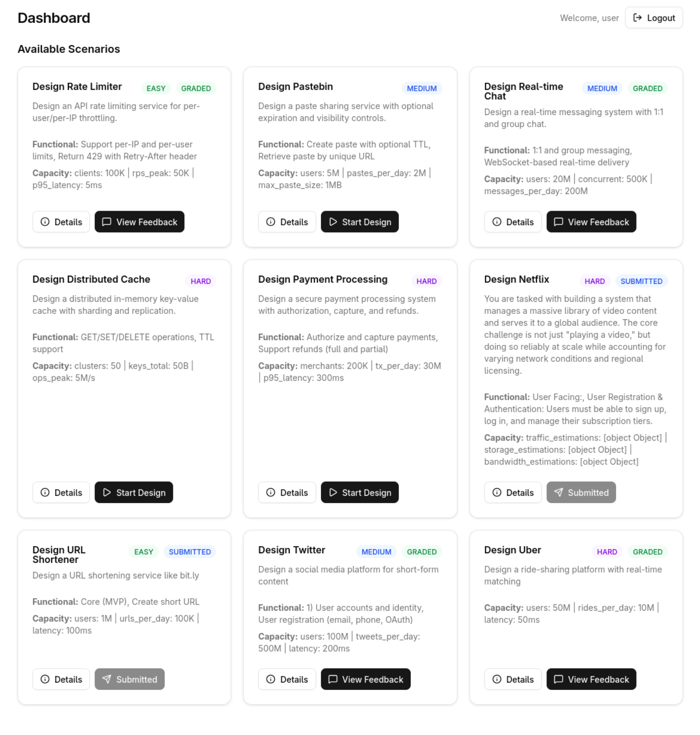The image size is (700, 735).
Task: View Feedback for Design Real-time Chat
Action: point(591,222)
